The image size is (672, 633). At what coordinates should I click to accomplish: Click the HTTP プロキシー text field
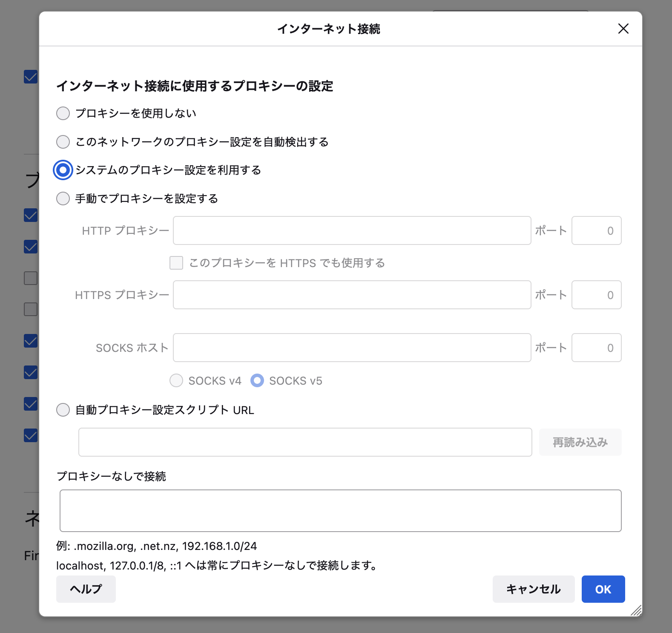pyautogui.click(x=352, y=230)
